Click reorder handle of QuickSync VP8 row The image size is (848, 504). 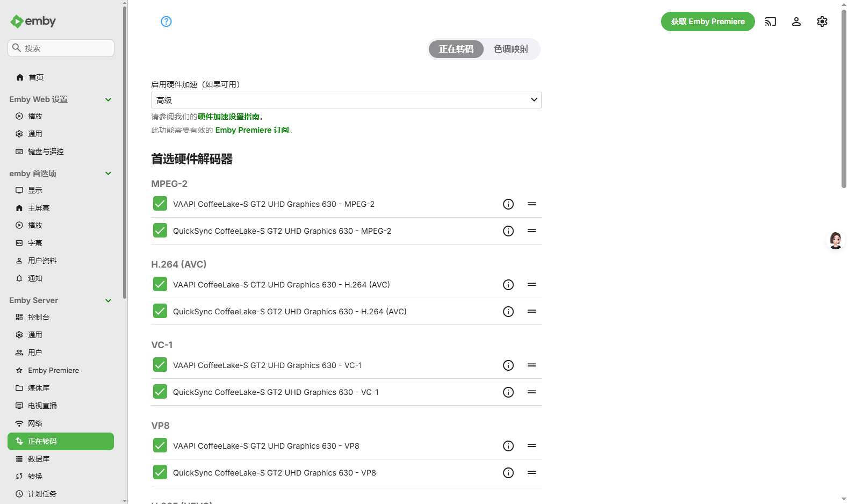(x=532, y=473)
